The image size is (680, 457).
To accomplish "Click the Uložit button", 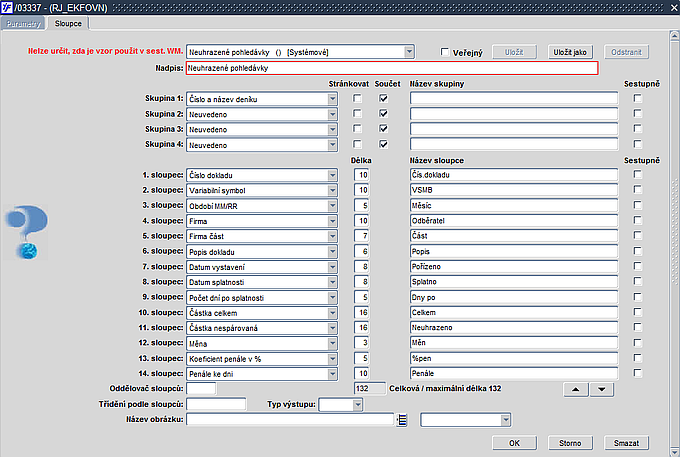I will coord(514,52).
